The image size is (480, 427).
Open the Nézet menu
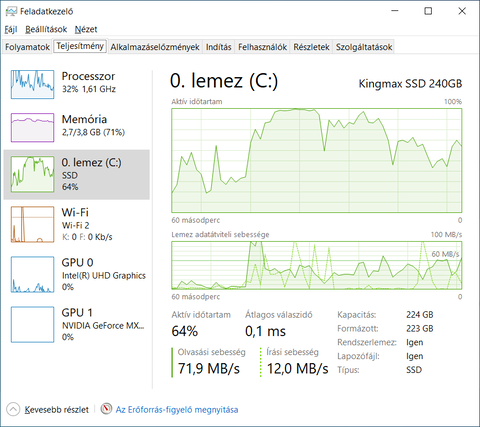point(86,29)
